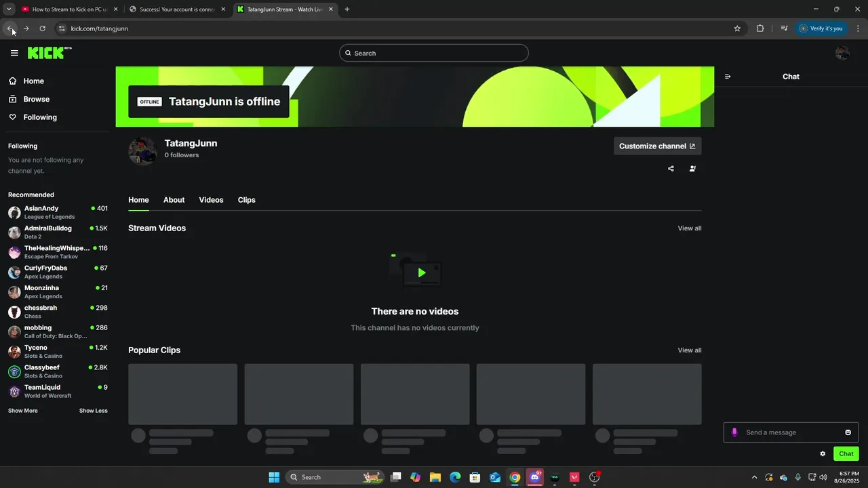Open chat settings gear

823,454
